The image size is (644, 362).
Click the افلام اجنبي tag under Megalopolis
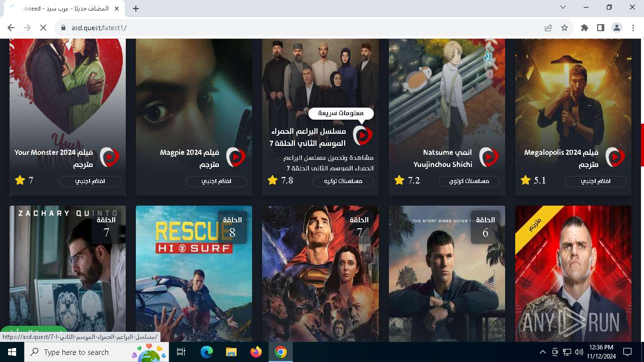point(596,181)
